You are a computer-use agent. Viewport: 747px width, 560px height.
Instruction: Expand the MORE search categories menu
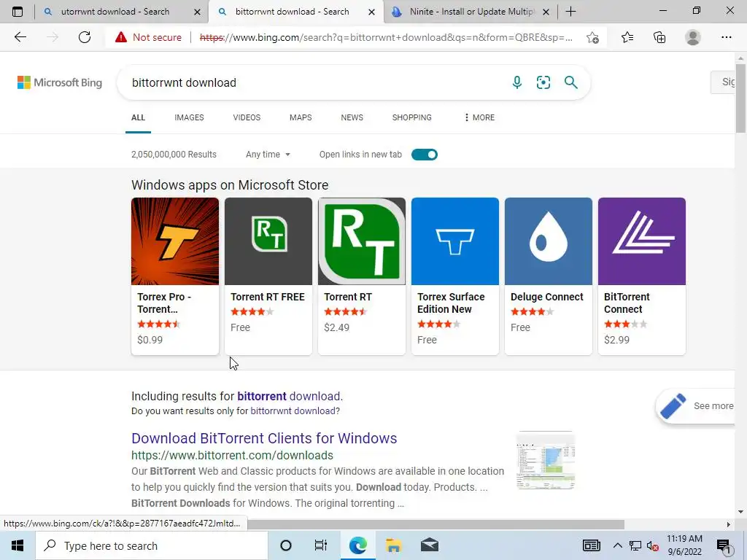(479, 117)
